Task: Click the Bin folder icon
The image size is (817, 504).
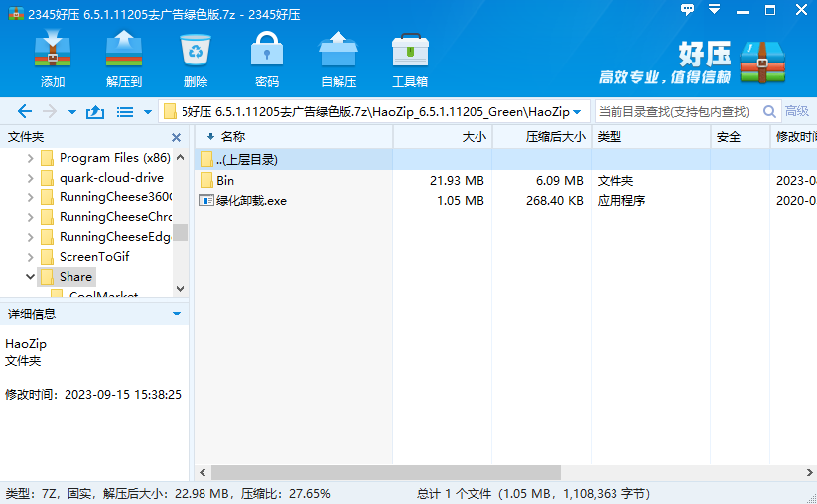Action: pyautogui.click(x=206, y=181)
